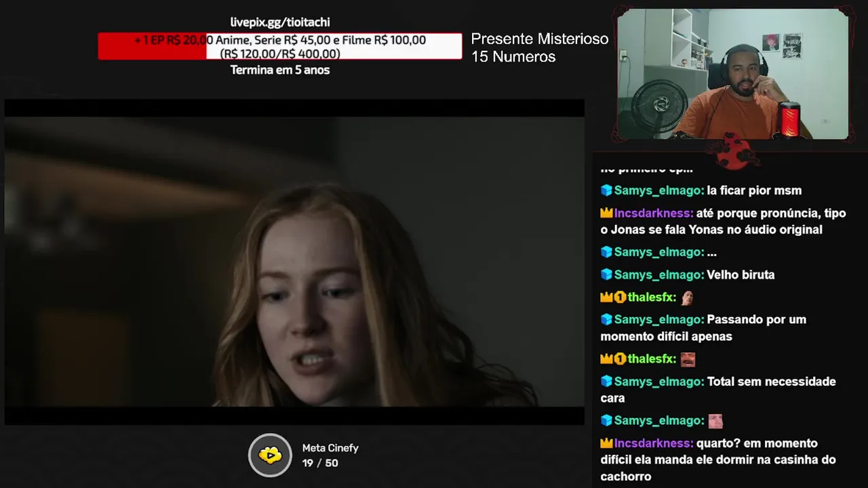Viewport: 868px width, 488px height.
Task: Click thalesfx username beside the laughing-face emote
Action: click(652, 359)
